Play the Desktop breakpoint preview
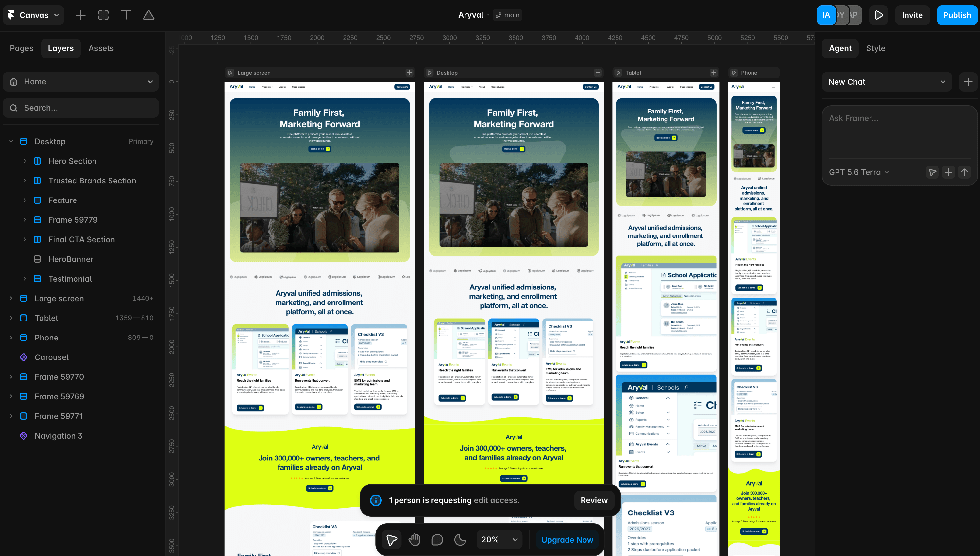Viewport: 980px width, 556px height. tap(430, 73)
